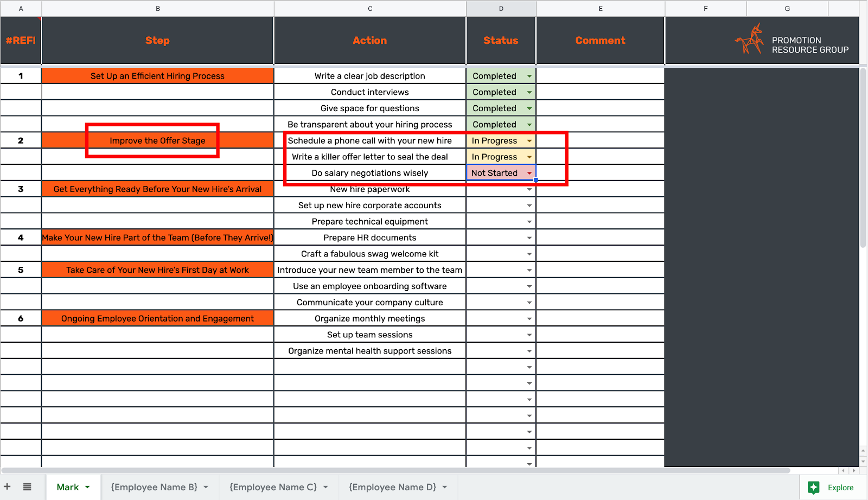Select column G header
The image size is (868, 500).
point(787,9)
